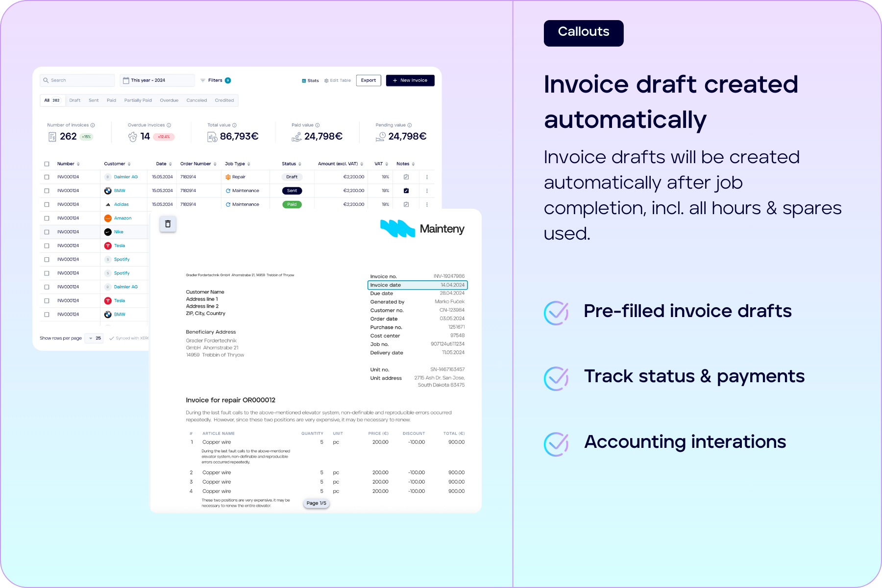Screen dimensions: 882x588
Task: Open notes icon for the Adidas invoice
Action: click(406, 204)
